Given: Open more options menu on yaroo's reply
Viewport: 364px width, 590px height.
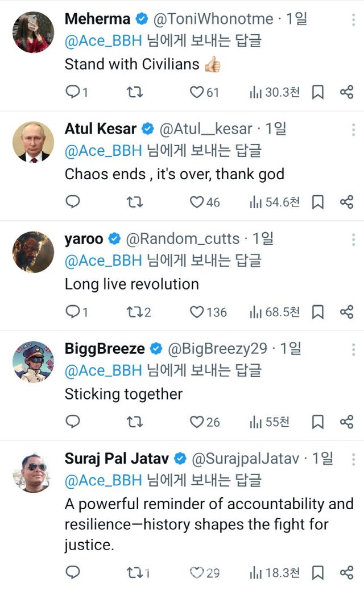Looking at the screenshot, I should (x=354, y=240).
